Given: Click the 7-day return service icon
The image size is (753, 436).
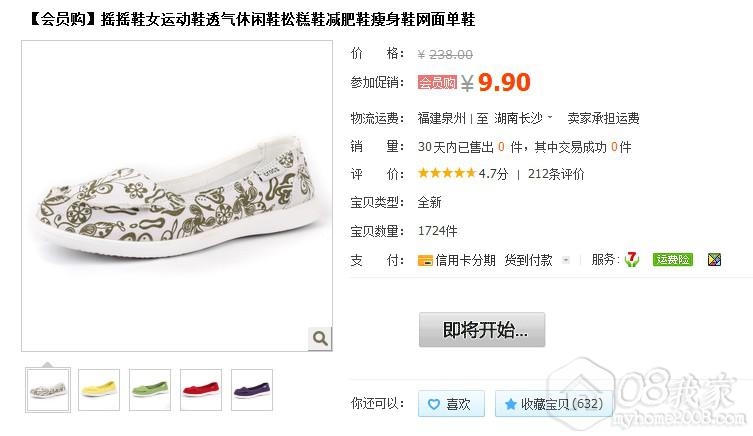Looking at the screenshot, I should tap(632, 260).
